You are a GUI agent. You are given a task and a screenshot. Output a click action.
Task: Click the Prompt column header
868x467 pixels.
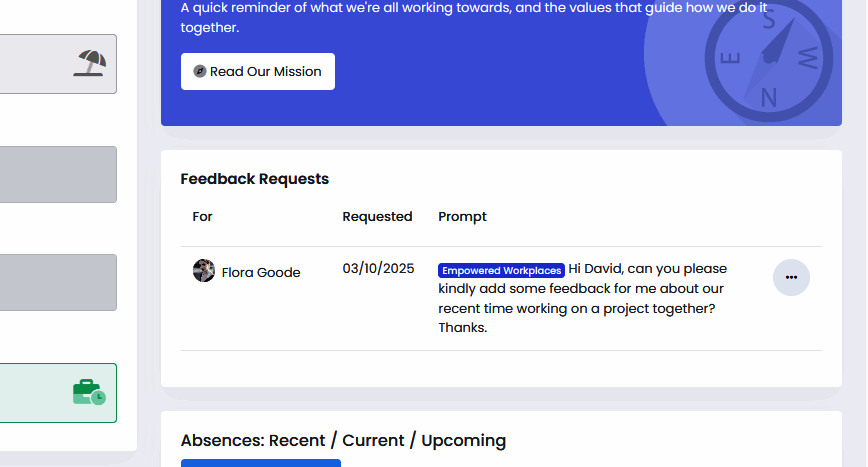(x=462, y=216)
